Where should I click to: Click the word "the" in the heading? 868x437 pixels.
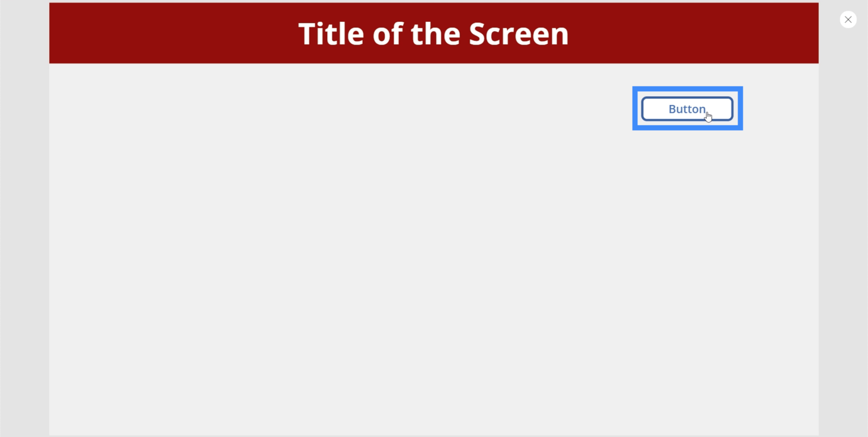436,34
